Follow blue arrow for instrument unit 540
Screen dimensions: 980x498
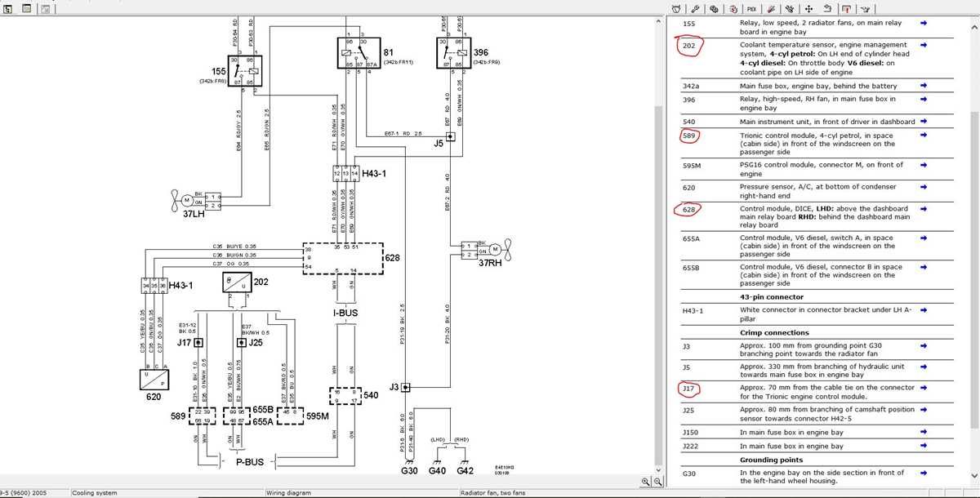923,121
